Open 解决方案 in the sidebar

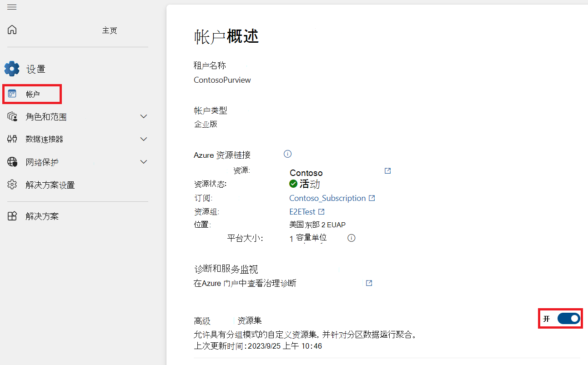pos(42,216)
